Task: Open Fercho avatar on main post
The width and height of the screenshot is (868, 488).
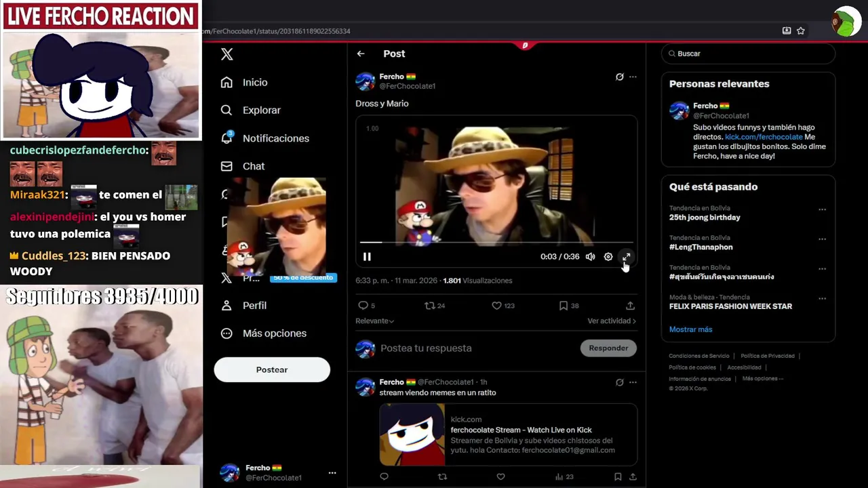Action: tap(366, 81)
